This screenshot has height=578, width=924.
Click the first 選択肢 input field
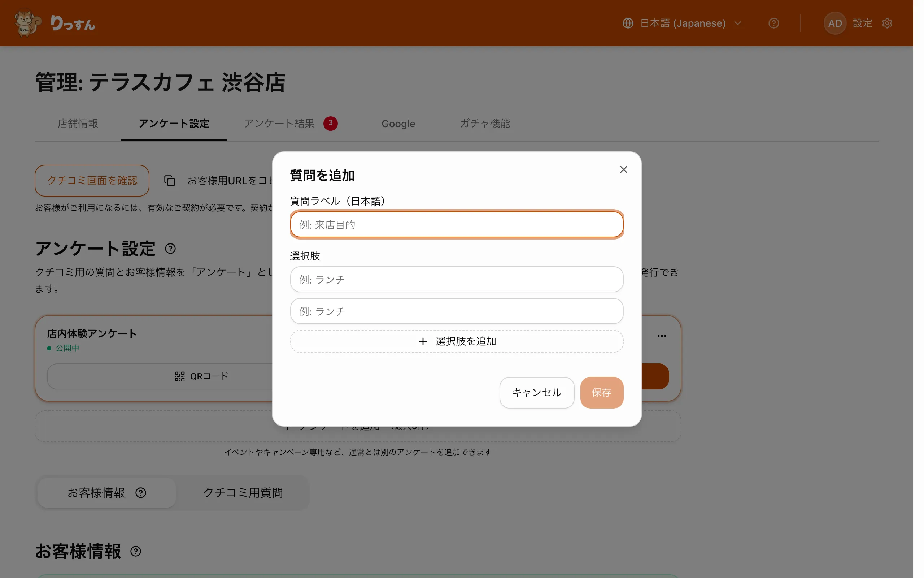tap(457, 280)
